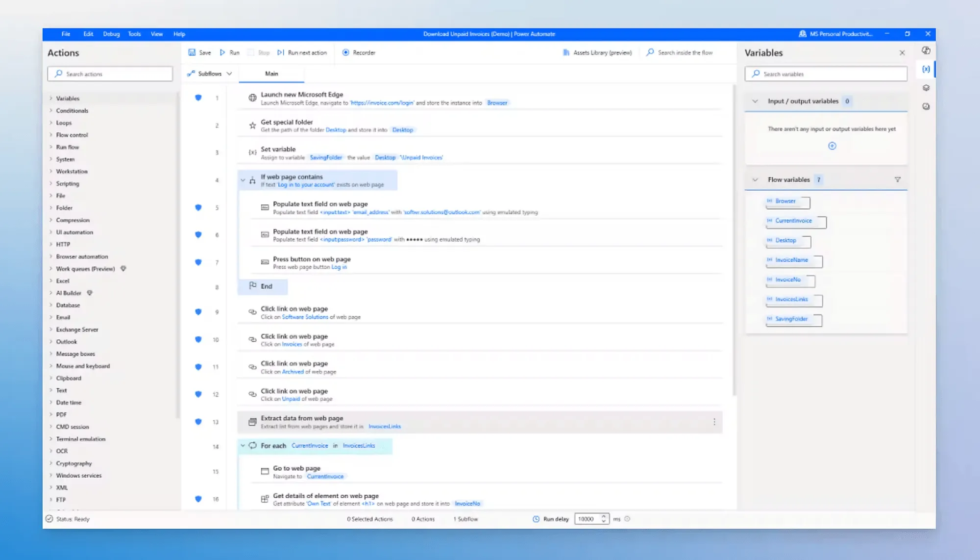Image resolution: width=980 pixels, height=560 pixels.
Task: Click the premium icon next to AI Builder
Action: 90,293
